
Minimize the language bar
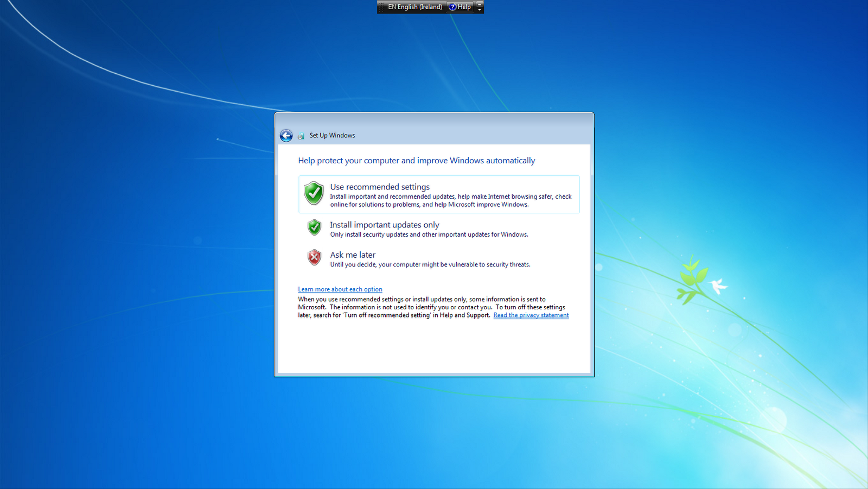coord(480,4)
